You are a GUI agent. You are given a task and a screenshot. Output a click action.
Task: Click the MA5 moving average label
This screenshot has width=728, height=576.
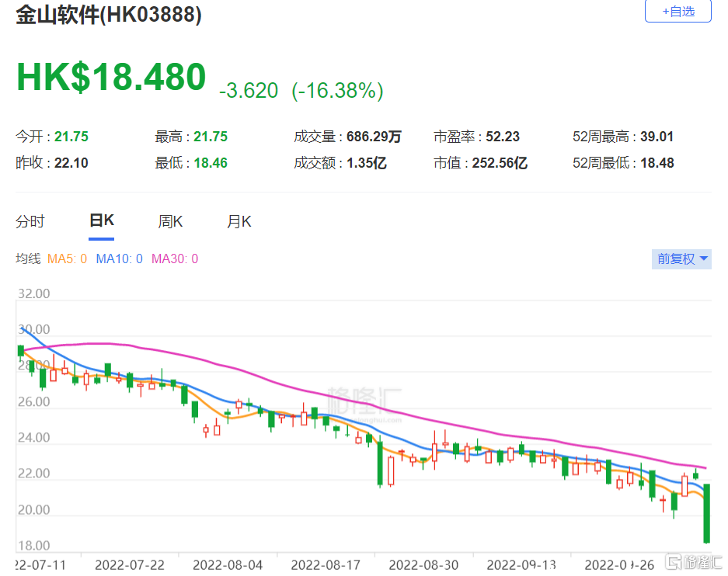pos(68,259)
